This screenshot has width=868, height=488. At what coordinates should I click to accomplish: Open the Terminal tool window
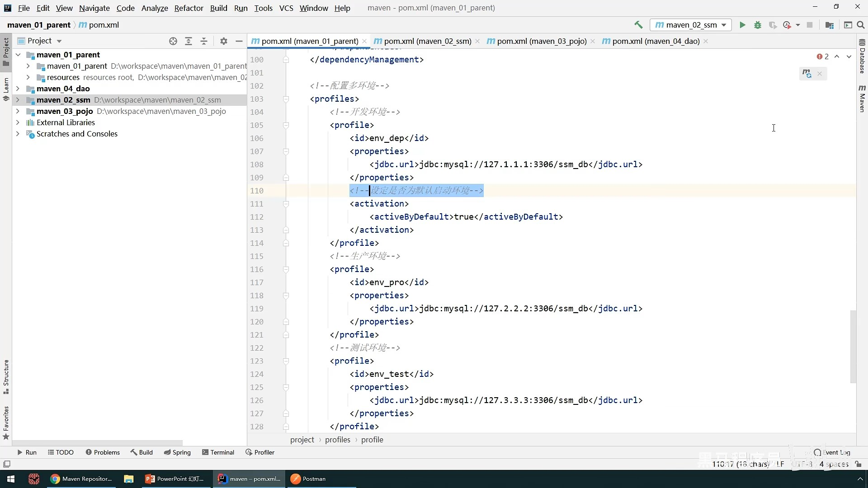[218, 452]
